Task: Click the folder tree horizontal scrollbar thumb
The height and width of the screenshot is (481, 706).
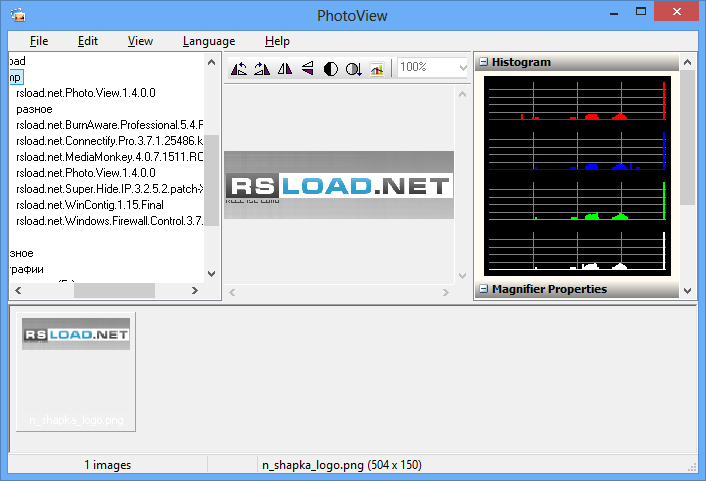Action: [x=114, y=290]
